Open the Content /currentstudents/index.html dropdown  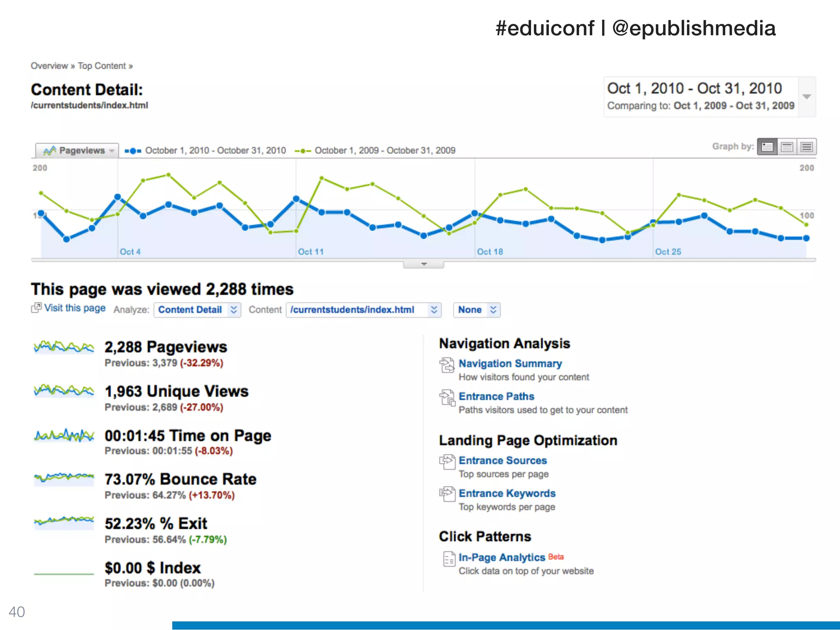pyautogui.click(x=363, y=310)
